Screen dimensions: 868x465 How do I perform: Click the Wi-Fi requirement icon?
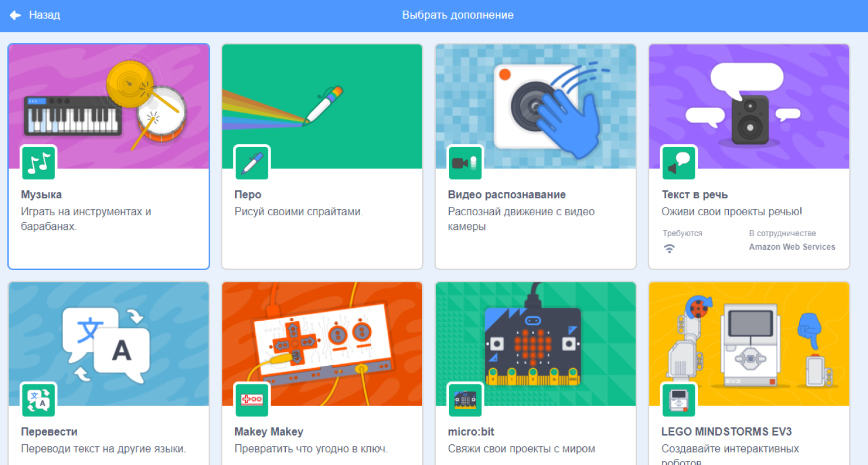(669, 249)
